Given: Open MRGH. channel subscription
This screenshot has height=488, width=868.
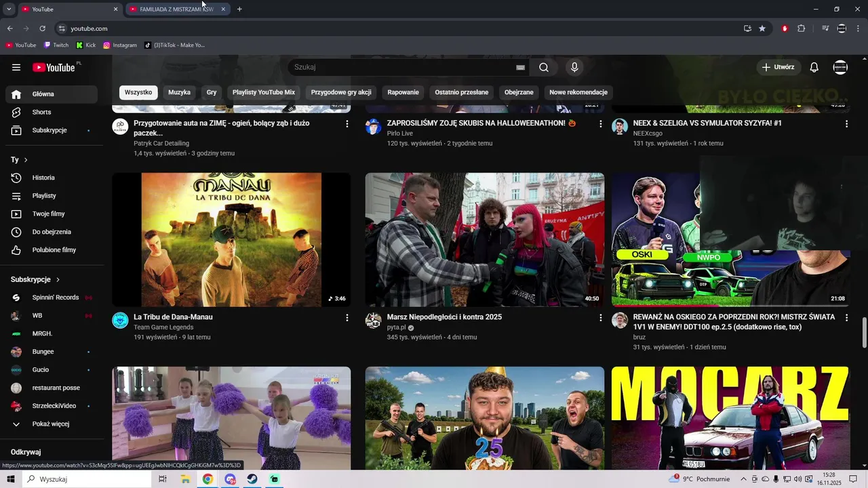Looking at the screenshot, I should [52, 333].
